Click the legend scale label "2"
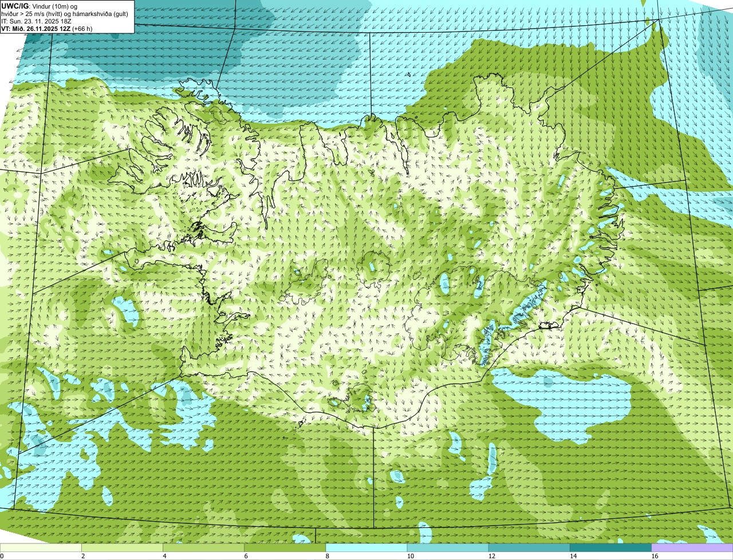This screenshot has height=560, width=733. click(x=83, y=556)
